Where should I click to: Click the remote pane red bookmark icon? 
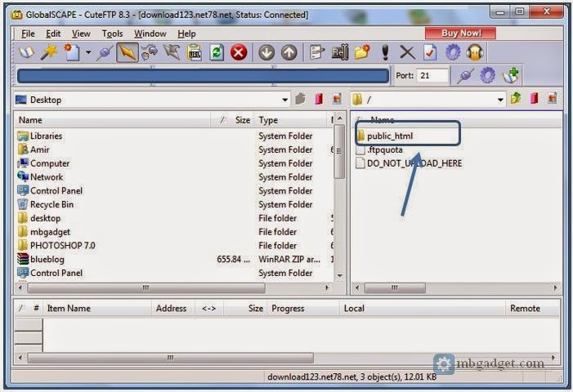click(535, 99)
